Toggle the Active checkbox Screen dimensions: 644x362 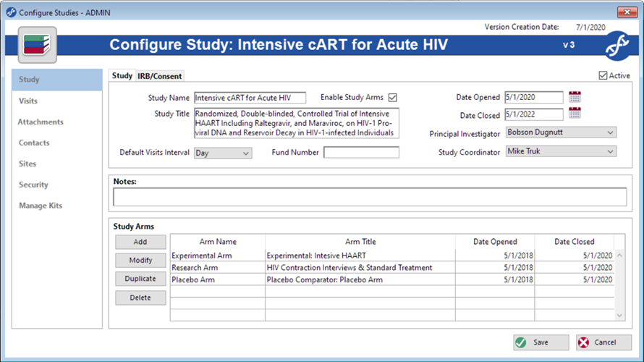[603, 75]
